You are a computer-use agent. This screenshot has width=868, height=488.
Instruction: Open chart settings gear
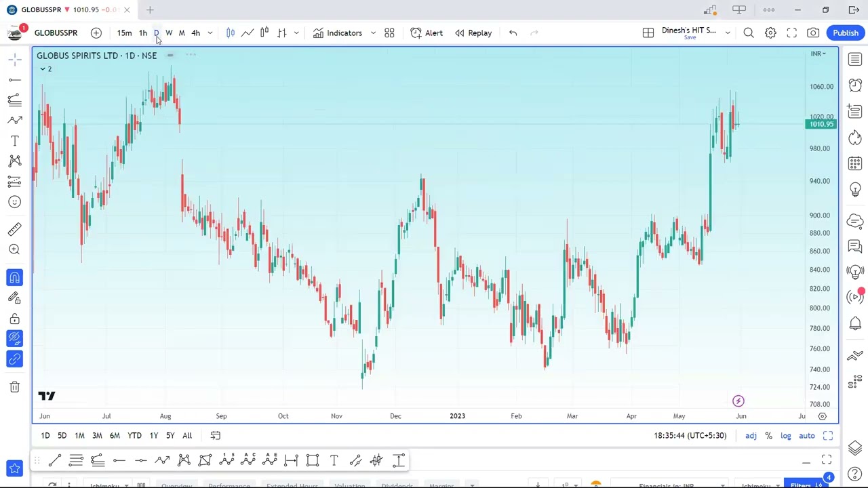click(x=770, y=33)
